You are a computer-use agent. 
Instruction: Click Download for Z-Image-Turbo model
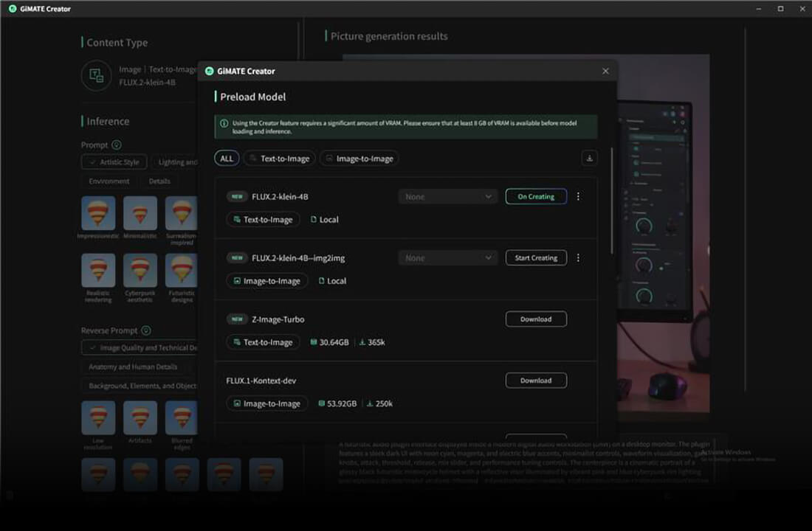tap(536, 319)
